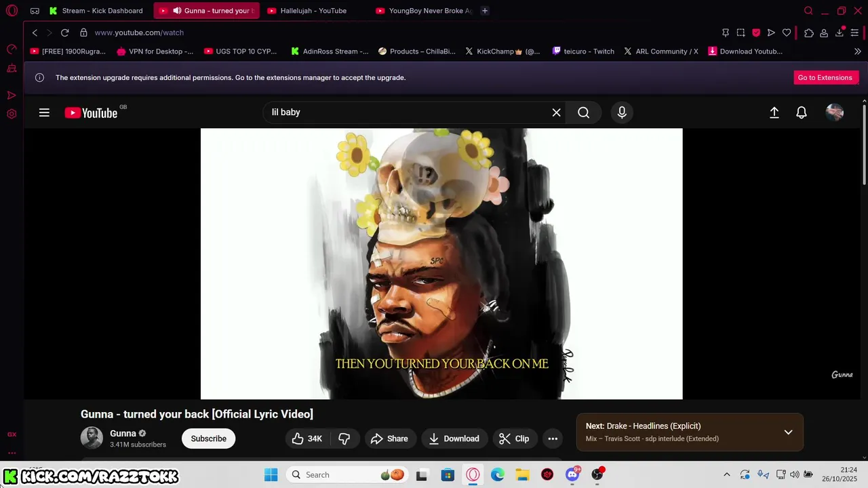Take a snapshot with capture icon
The width and height of the screenshot is (868, 488).
[741, 33]
